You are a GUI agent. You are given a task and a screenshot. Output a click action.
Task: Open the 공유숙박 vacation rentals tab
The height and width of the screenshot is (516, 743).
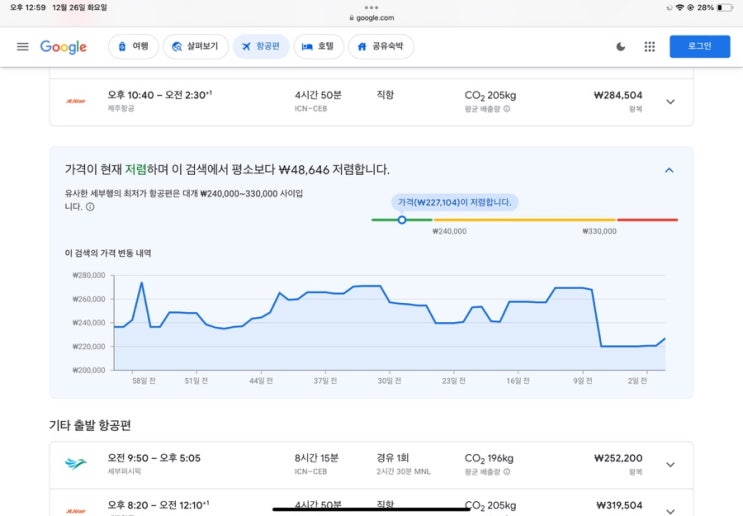(x=381, y=46)
